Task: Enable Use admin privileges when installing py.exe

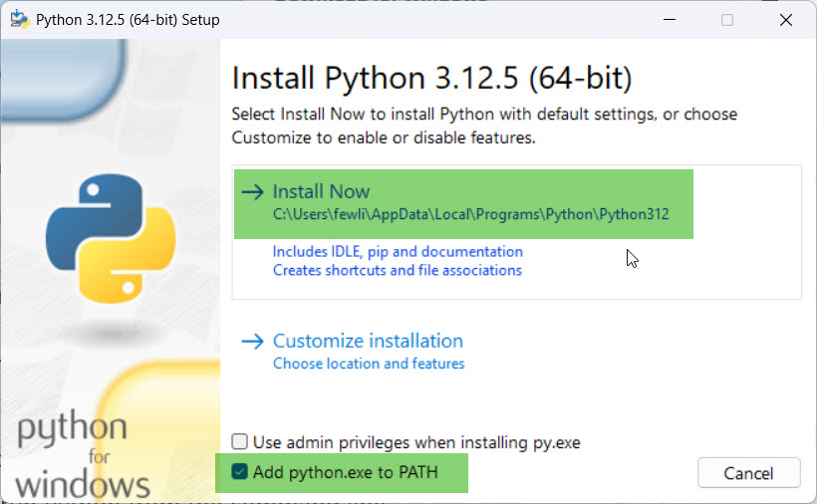Action: point(240,441)
